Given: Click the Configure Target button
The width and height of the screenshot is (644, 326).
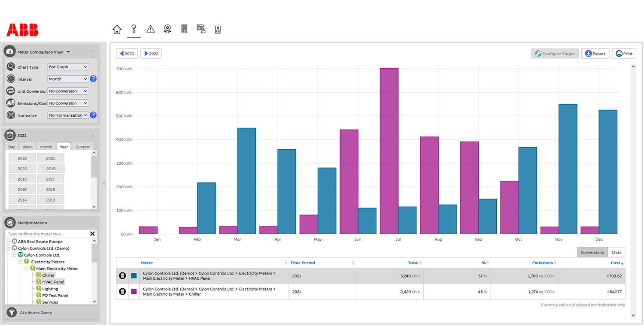Looking at the screenshot, I should tap(555, 53).
